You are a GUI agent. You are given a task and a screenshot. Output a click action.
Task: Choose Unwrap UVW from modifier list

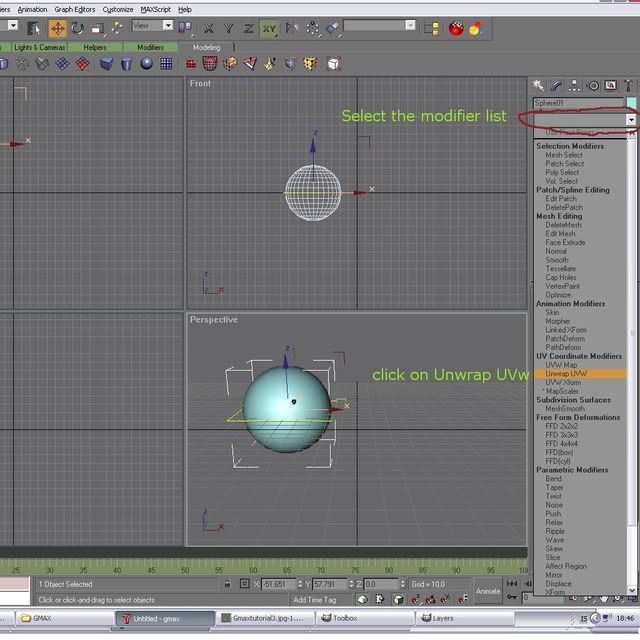[x=566, y=374]
